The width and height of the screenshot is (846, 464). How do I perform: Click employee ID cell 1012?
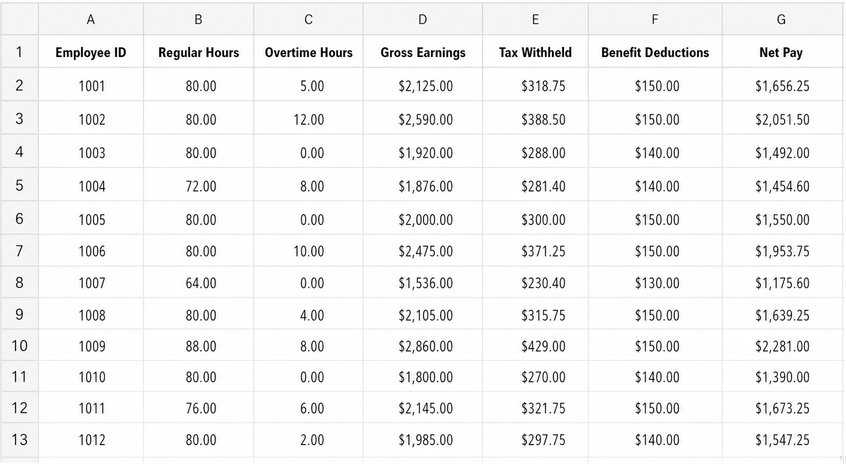pyautogui.click(x=91, y=439)
